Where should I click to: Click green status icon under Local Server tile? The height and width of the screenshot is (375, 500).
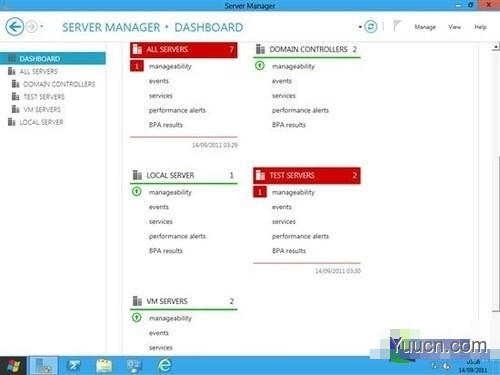point(137,192)
